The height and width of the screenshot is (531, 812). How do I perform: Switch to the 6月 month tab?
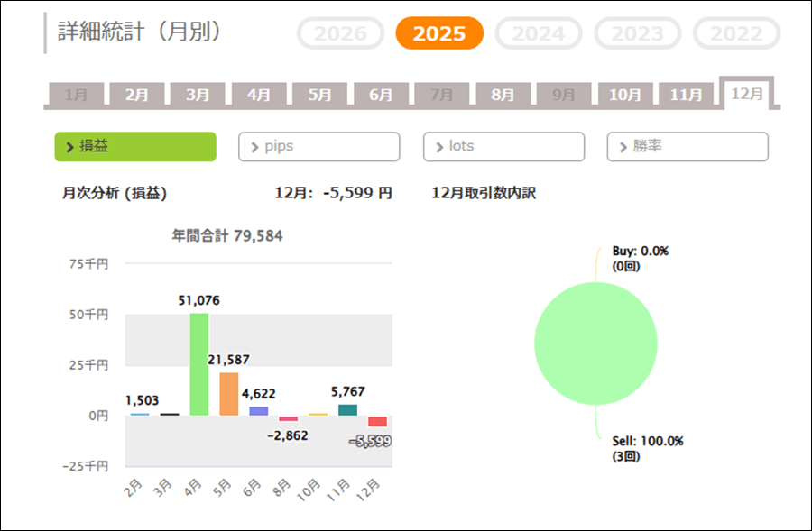coord(381,95)
